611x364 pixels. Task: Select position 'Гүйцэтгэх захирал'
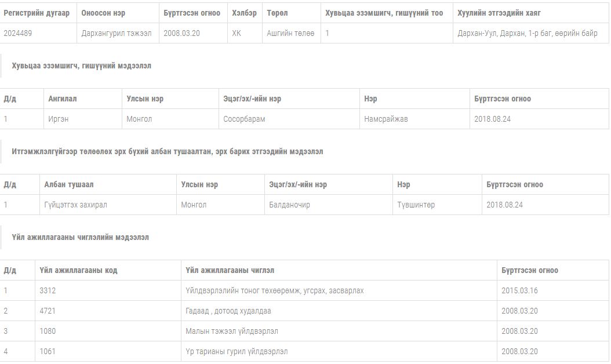[75, 205]
